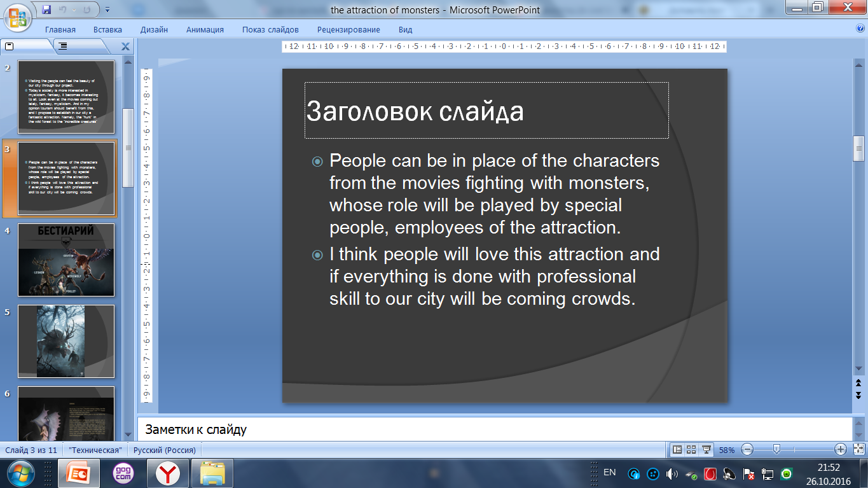Redo the last action
The height and width of the screenshot is (488, 868).
pos(87,10)
